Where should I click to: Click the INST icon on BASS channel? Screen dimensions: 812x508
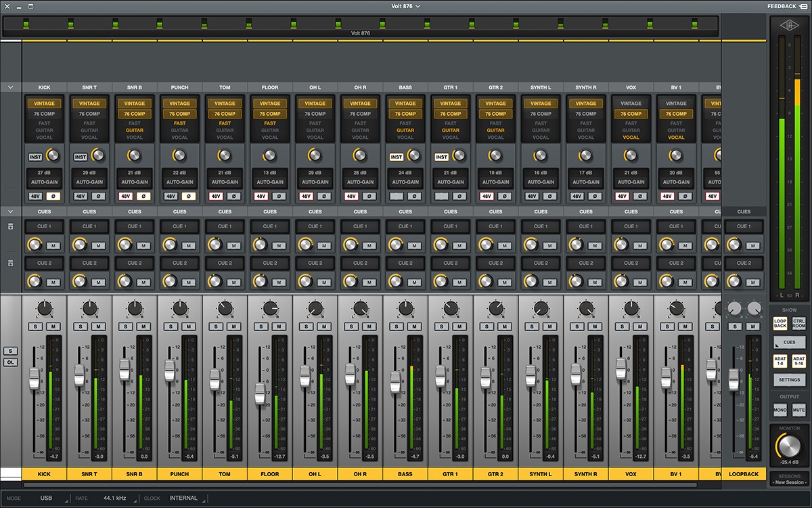396,157
